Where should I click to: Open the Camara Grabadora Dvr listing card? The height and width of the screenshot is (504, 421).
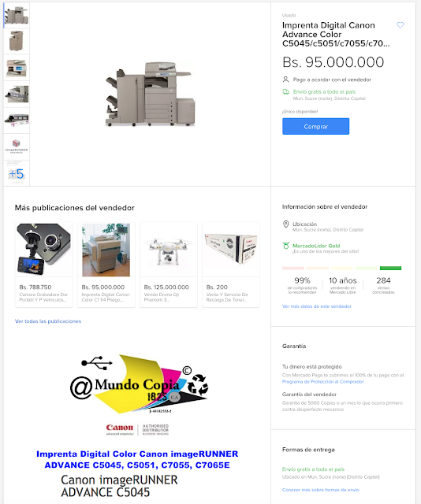[44, 265]
